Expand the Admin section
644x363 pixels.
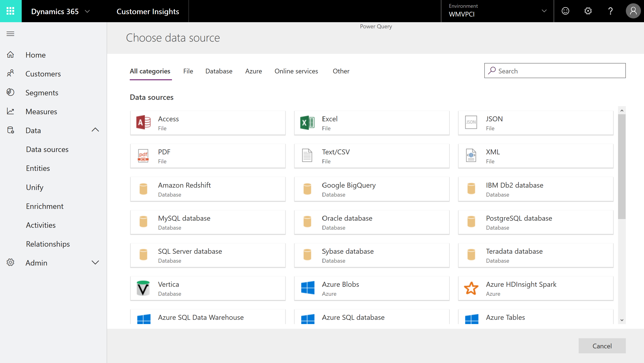[95, 262]
